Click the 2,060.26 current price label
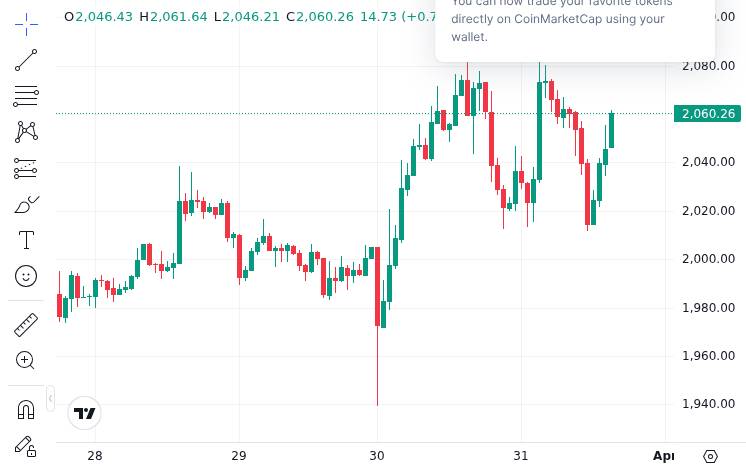This screenshot has width=746, height=470. click(708, 114)
